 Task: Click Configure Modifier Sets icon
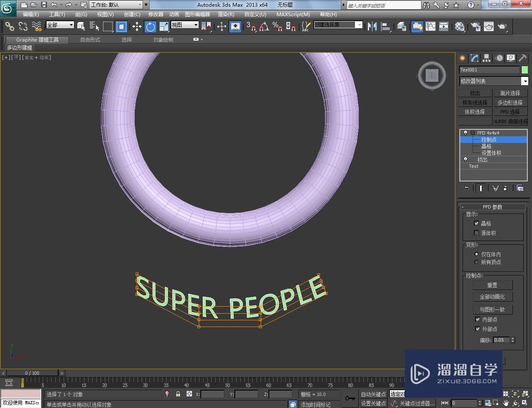point(520,188)
